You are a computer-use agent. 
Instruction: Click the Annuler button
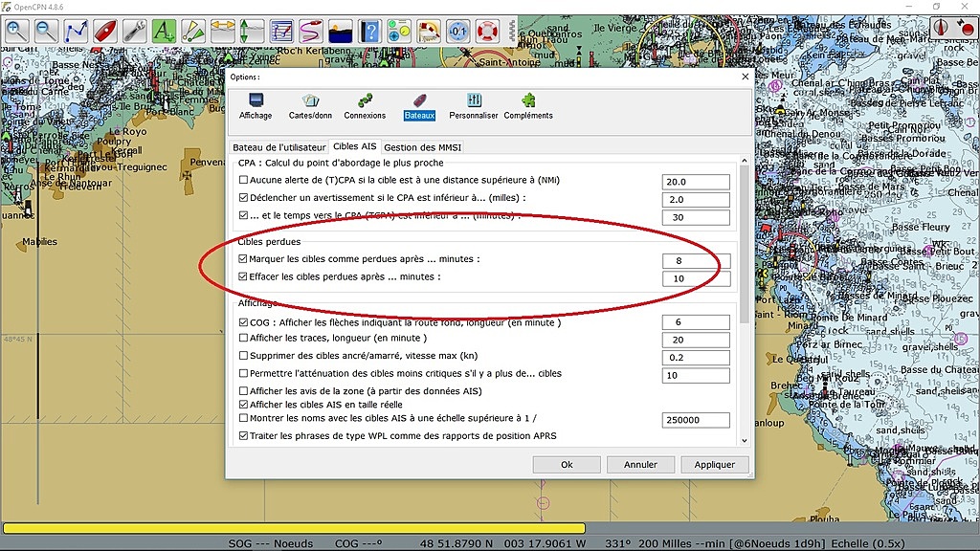[640, 464]
